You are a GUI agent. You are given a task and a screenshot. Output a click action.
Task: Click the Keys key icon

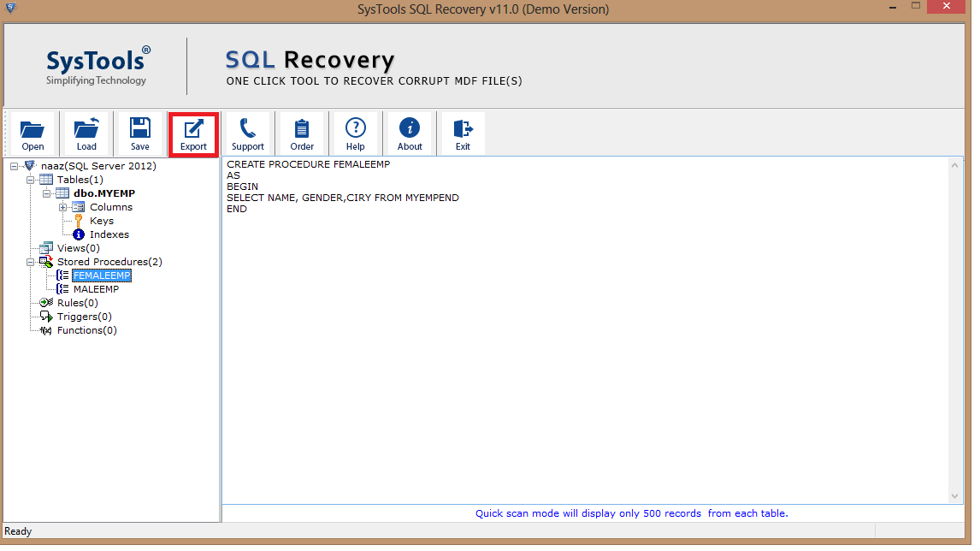coord(78,221)
